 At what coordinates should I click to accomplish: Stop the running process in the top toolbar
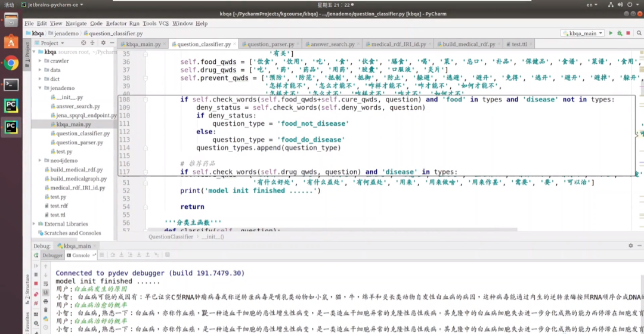coord(628,33)
